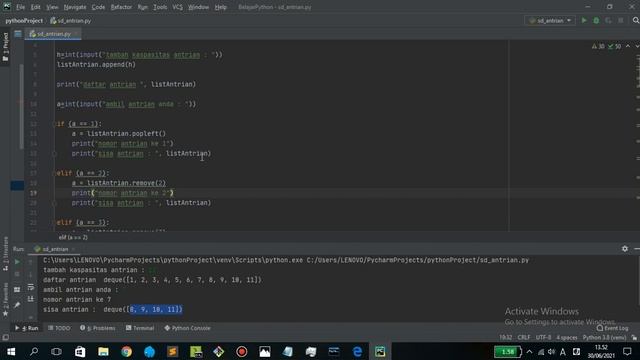The width and height of the screenshot is (640, 360).
Task: Show hidden system tray icons
Action: (x=529, y=351)
